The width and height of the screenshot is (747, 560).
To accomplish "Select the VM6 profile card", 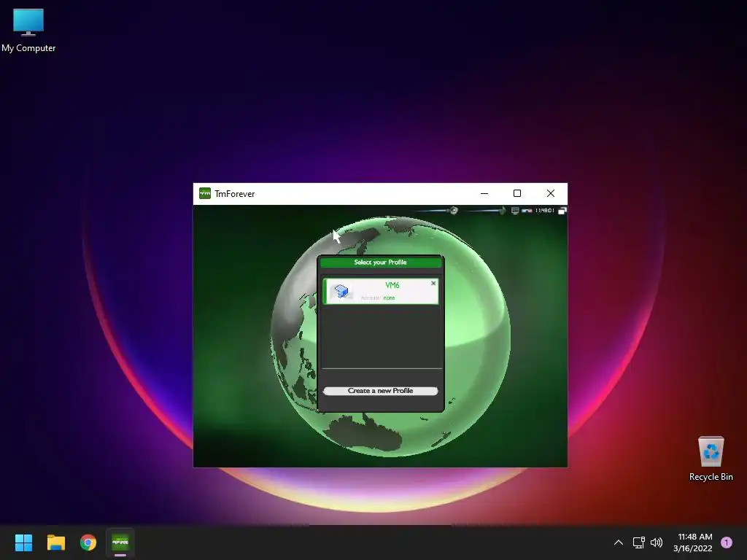I will (x=381, y=291).
